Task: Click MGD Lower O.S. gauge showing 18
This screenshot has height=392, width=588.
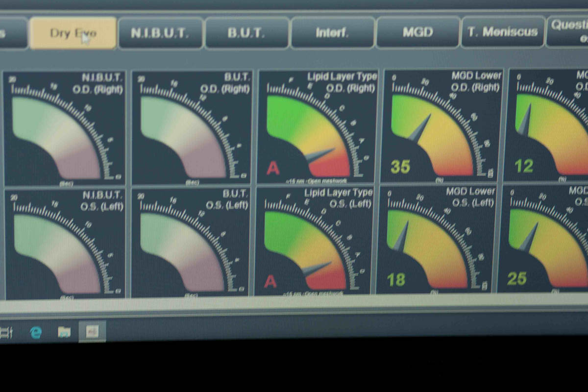Action: 437,240
